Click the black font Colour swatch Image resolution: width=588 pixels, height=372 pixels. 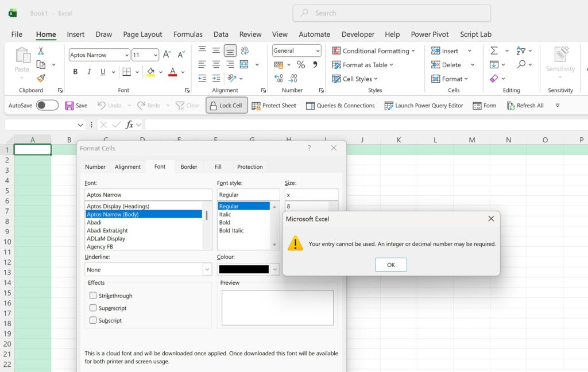tap(243, 269)
